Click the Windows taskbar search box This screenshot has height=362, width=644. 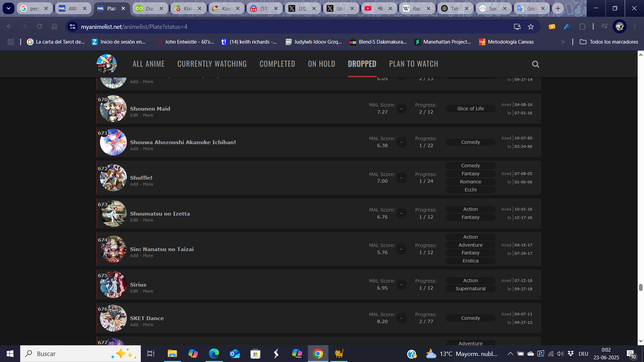[80, 353]
